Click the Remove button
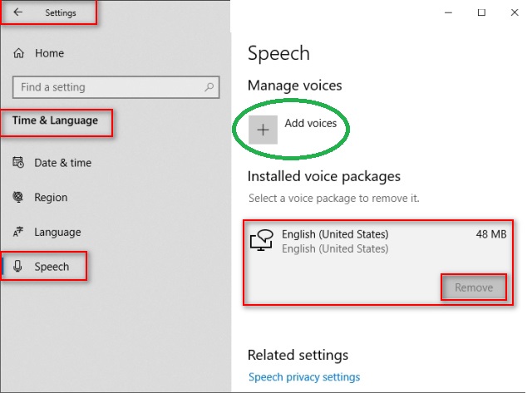The image size is (532, 393). (474, 287)
